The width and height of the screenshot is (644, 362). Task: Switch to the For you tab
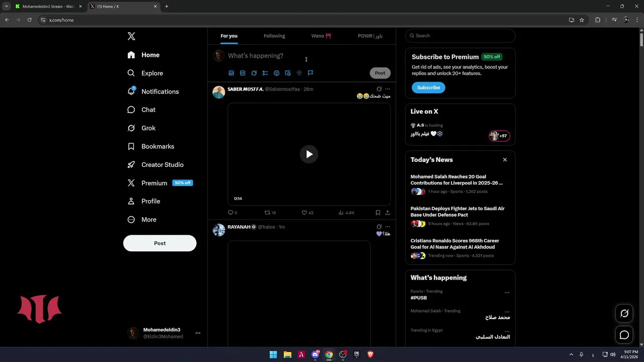pos(229,36)
